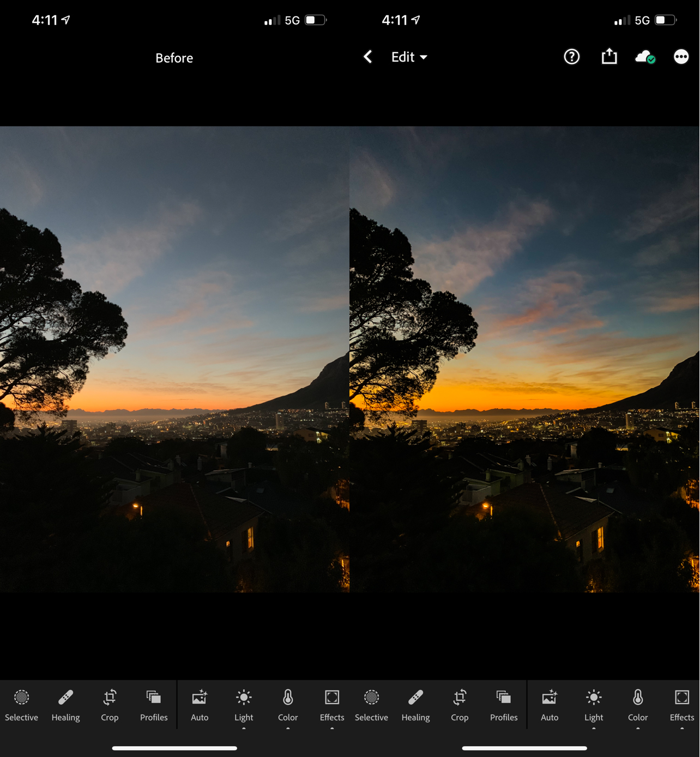Open Healing tool on the Edit screen

415,705
